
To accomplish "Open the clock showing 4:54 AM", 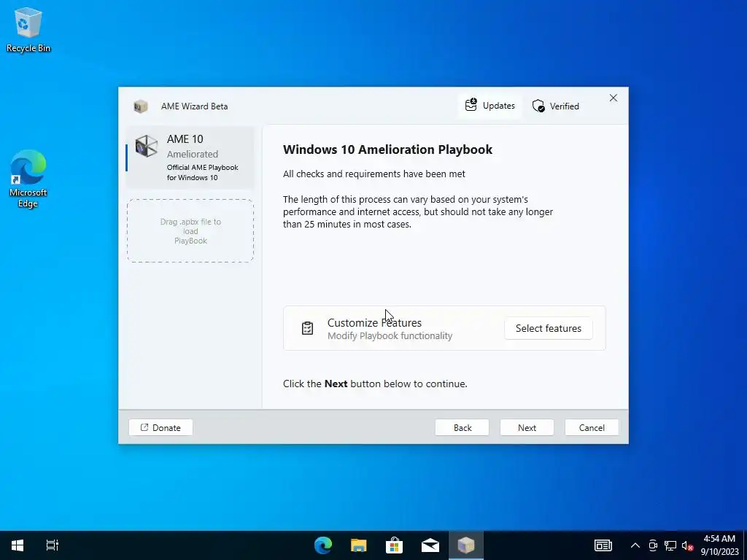I will click(x=719, y=545).
